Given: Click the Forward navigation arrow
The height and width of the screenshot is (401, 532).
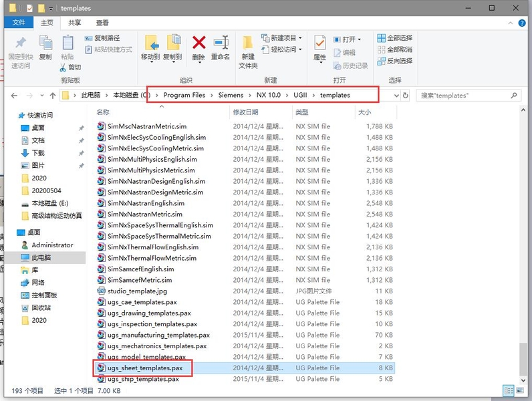Looking at the screenshot, I should [30, 96].
